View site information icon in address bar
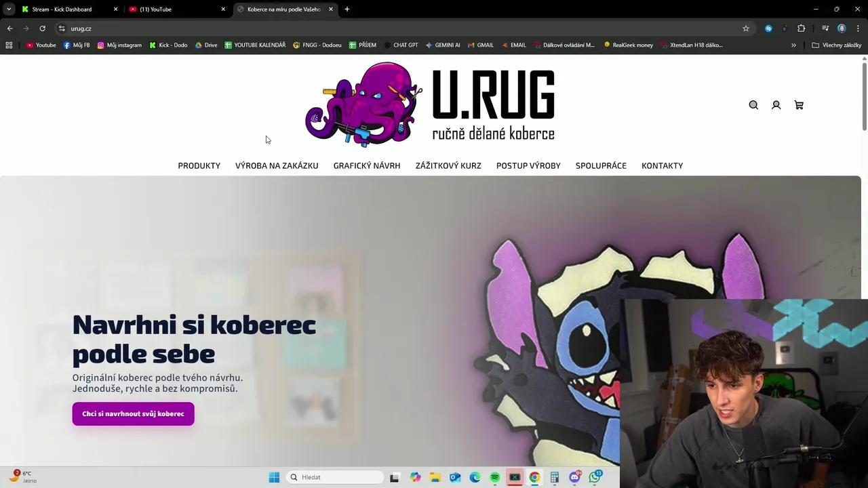The image size is (868, 488). click(62, 28)
